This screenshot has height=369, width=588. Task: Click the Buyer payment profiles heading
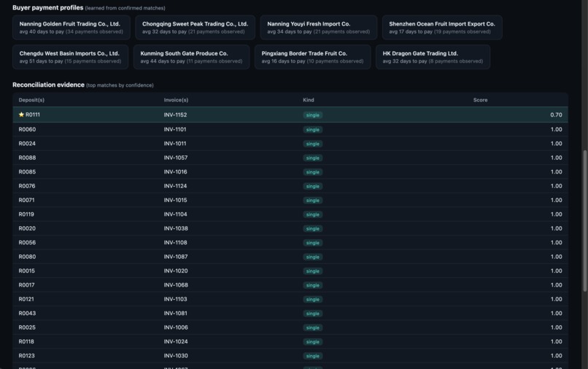point(47,7)
